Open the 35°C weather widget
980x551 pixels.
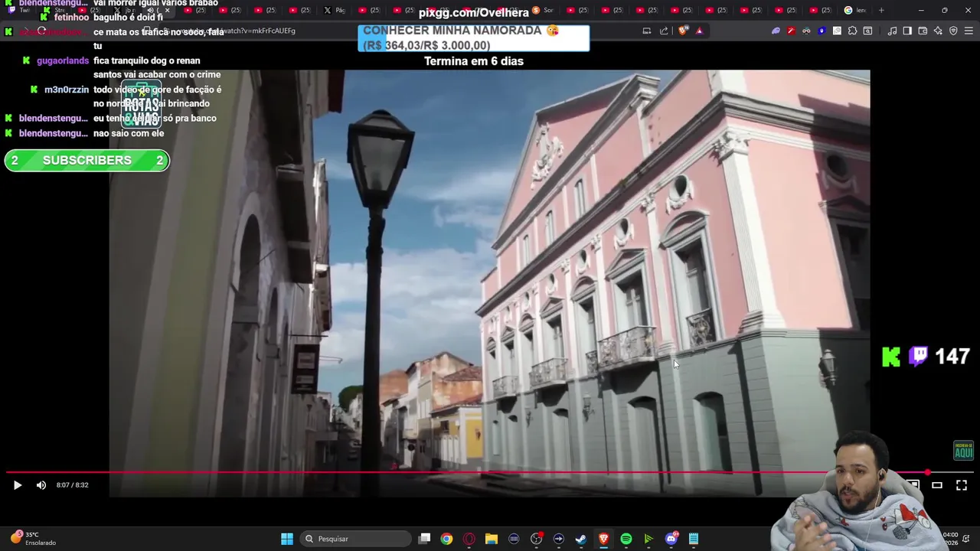point(32,539)
